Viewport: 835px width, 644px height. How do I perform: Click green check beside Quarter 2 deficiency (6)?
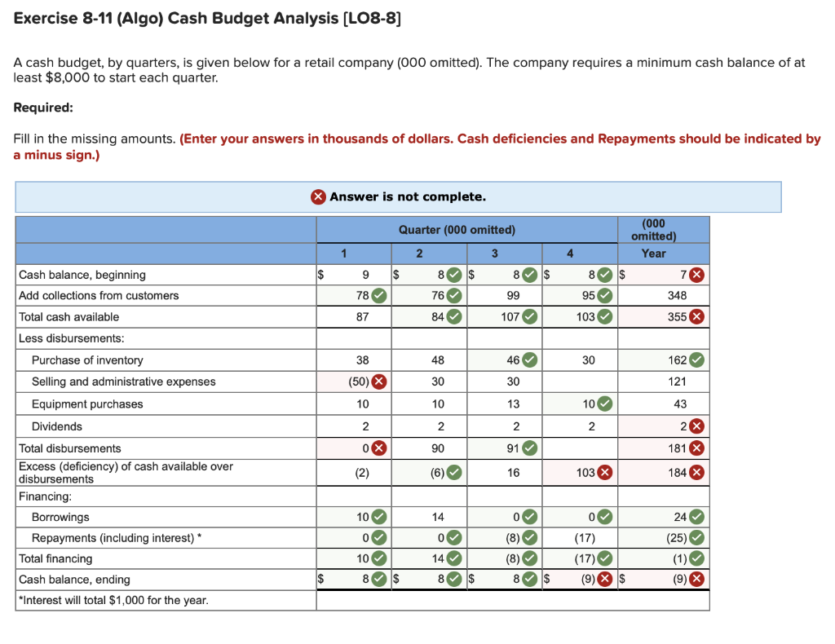coord(454,473)
